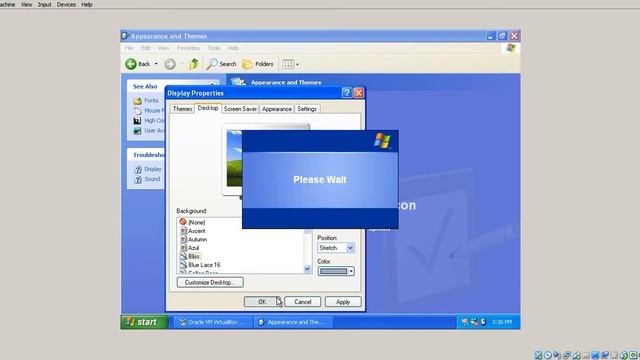Go up one folder level icon
The height and width of the screenshot is (360, 640).
[194, 64]
